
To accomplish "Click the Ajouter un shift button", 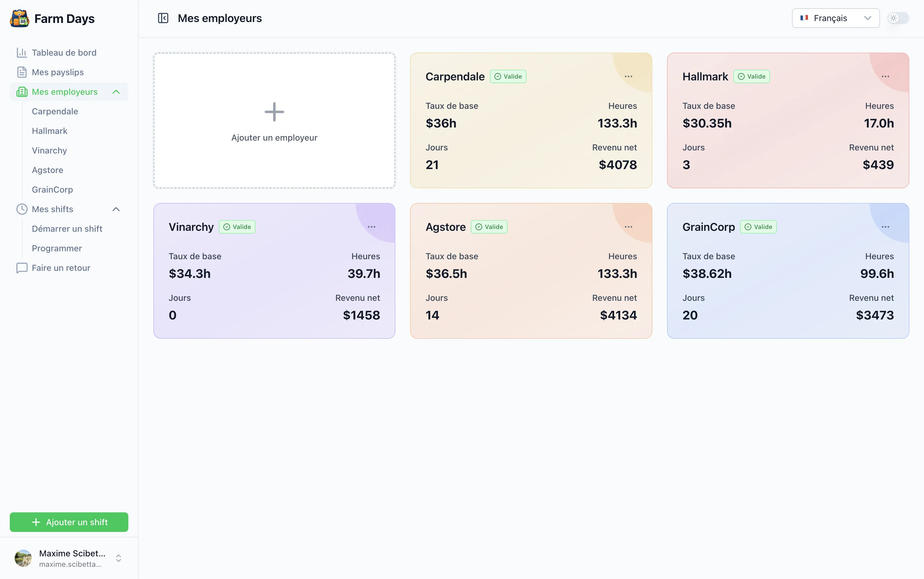I will tap(69, 522).
